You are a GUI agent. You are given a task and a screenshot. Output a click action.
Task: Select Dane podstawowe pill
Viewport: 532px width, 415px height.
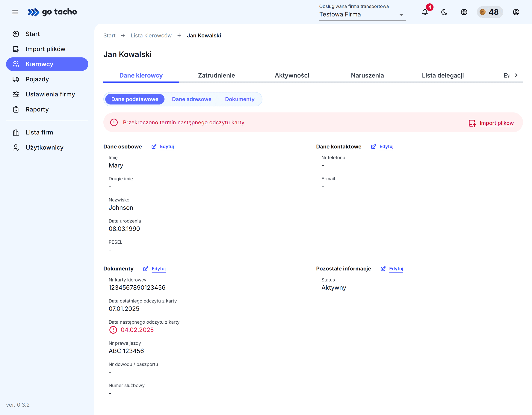[135, 99]
